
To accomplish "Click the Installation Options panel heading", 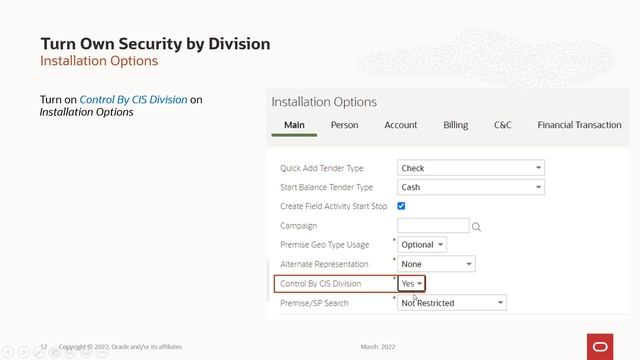I will (324, 102).
